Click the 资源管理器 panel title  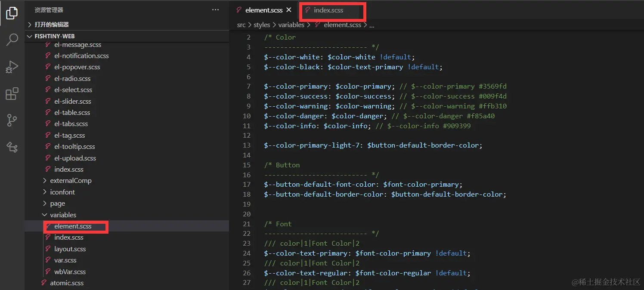coord(49,10)
